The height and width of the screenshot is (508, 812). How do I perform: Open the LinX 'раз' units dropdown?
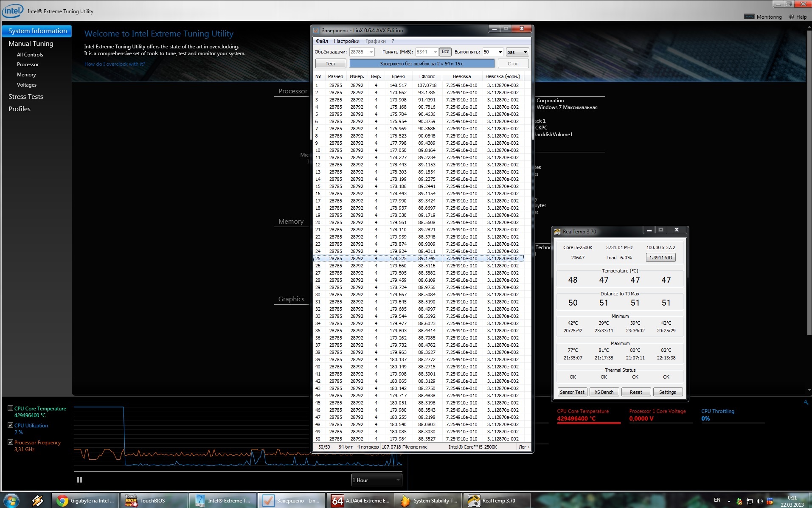click(517, 52)
